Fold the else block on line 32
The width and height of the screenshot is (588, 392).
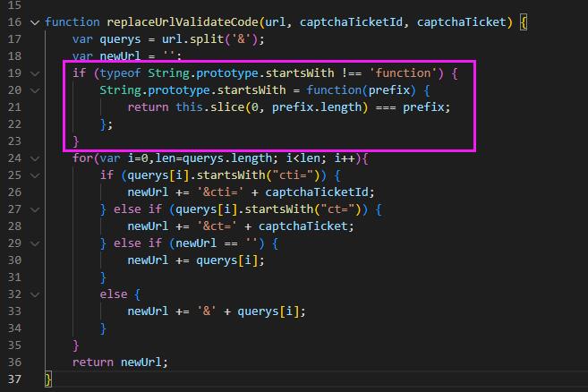(x=35, y=294)
